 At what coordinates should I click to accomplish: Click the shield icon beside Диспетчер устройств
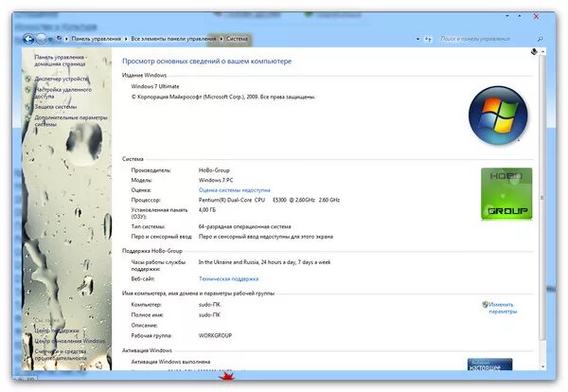[28, 79]
